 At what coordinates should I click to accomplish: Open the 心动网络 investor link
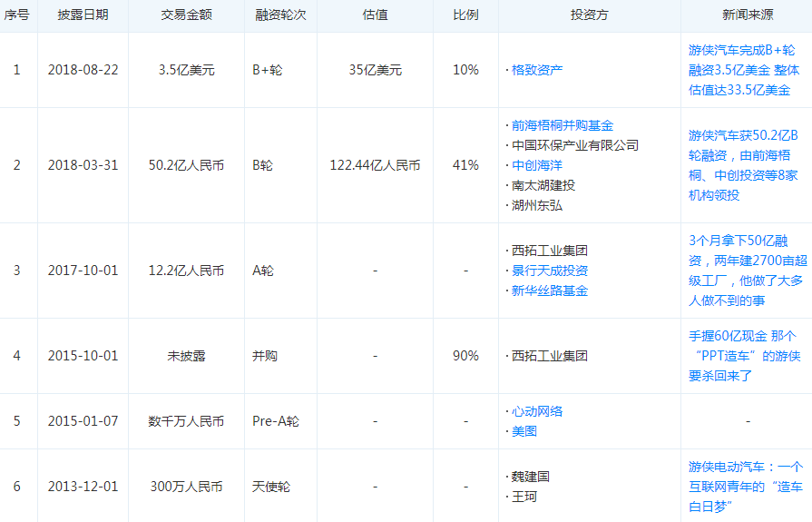tap(537, 411)
